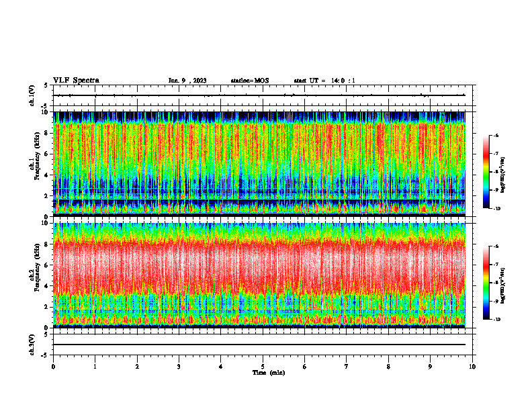532x411 pixels.
Task: Click the ch.1 spectrogram plot area
Action: coord(259,164)
